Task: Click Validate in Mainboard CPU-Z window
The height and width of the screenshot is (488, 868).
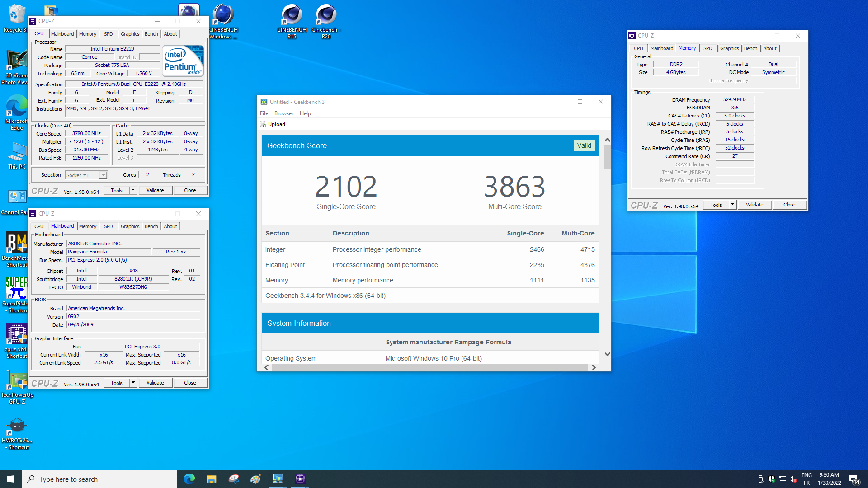Action: tap(155, 383)
